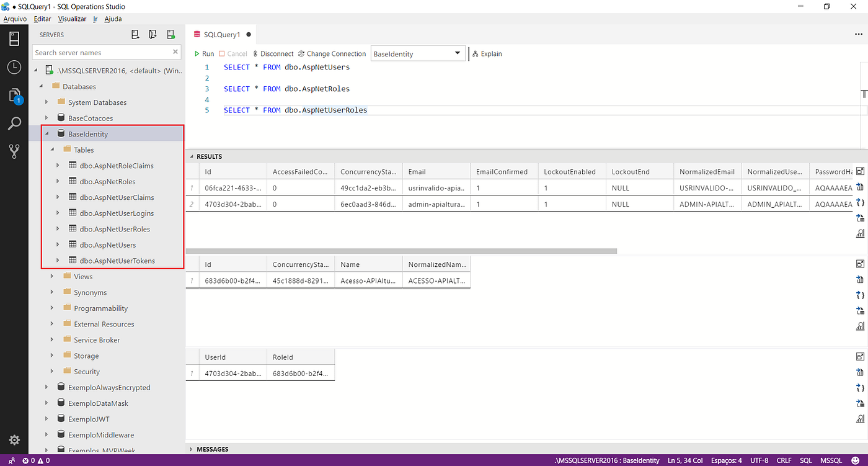
Task: Open the Search magnifier in activity bar
Action: tap(14, 123)
